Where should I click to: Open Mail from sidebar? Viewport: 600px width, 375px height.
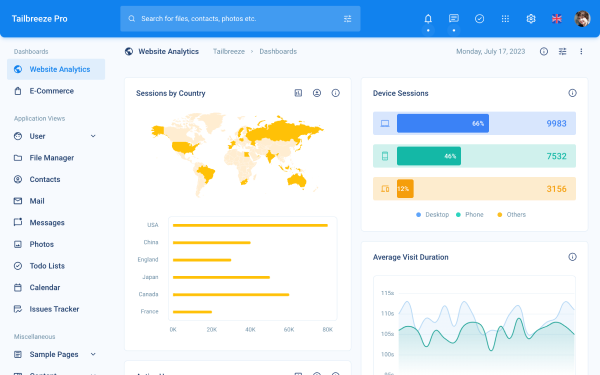pos(56,201)
